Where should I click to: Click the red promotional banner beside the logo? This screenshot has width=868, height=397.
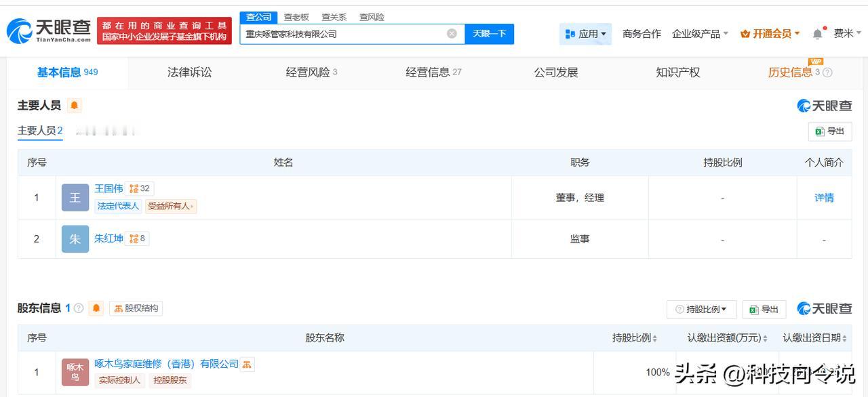pyautogui.click(x=165, y=30)
